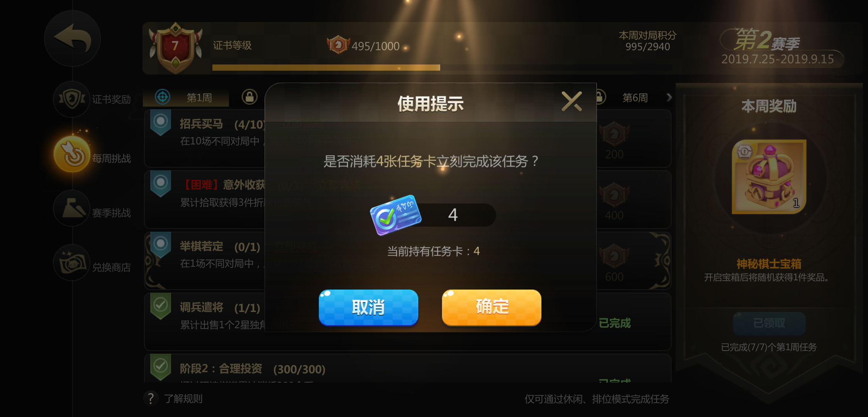The height and width of the screenshot is (417, 868).
Task: Click the blue 取消 button
Action: [368, 307]
